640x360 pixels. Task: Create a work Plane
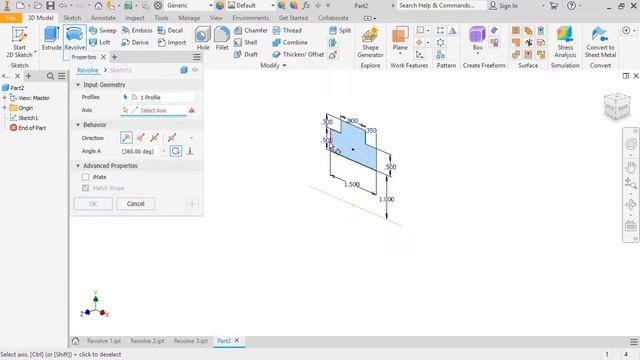(x=400, y=39)
